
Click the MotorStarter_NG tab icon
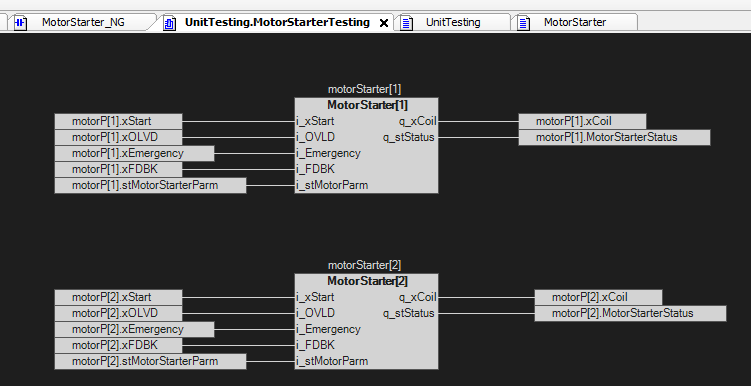(x=20, y=23)
